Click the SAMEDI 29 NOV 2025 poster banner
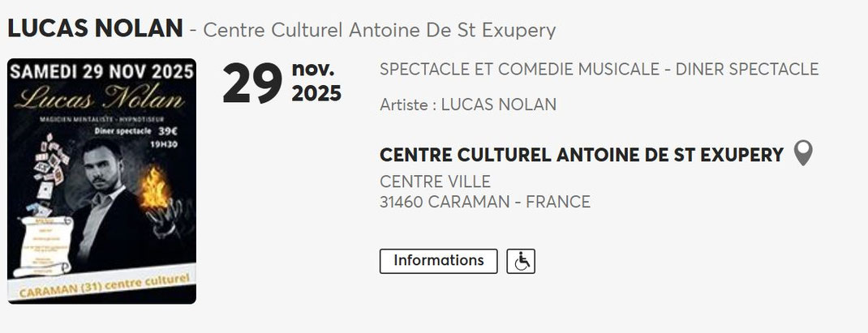 point(102,70)
